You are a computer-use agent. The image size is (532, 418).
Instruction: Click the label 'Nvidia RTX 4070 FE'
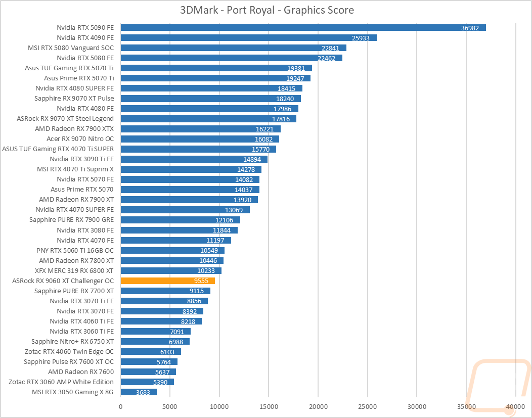click(85, 241)
